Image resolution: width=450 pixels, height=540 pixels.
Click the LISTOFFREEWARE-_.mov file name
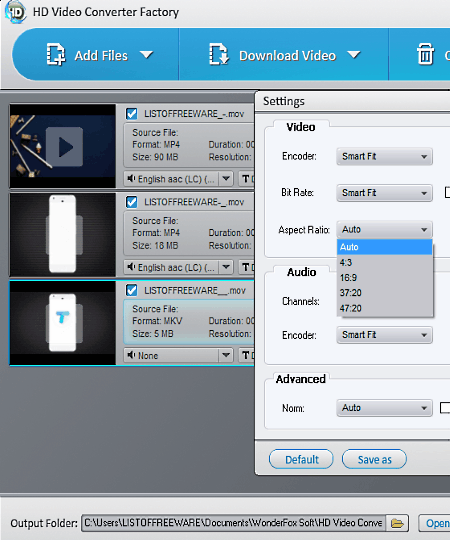click(194, 202)
